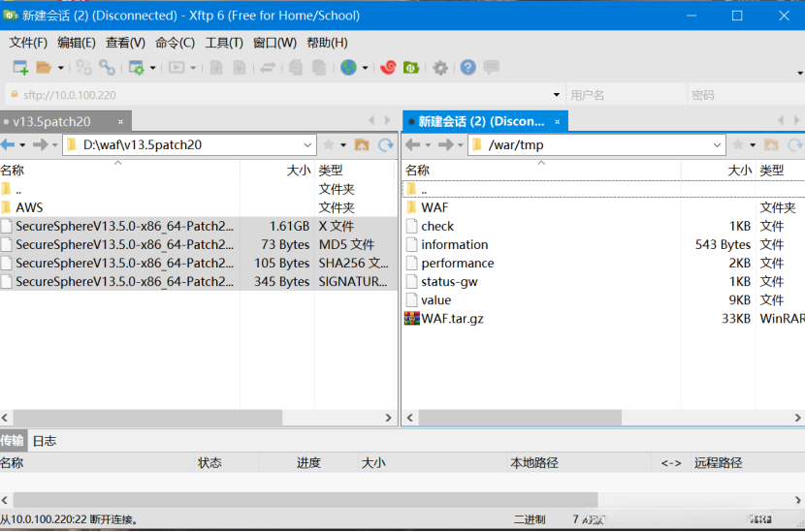Open Options gear icon
Viewport: 805px width, 532px height.
[x=440, y=67]
